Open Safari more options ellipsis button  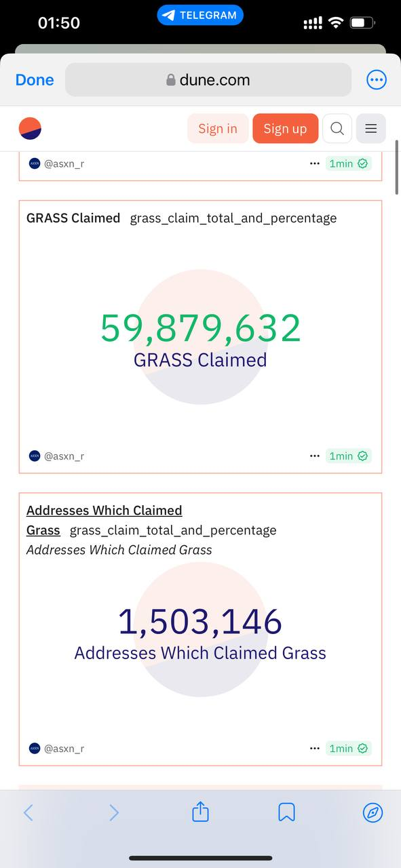click(x=376, y=80)
